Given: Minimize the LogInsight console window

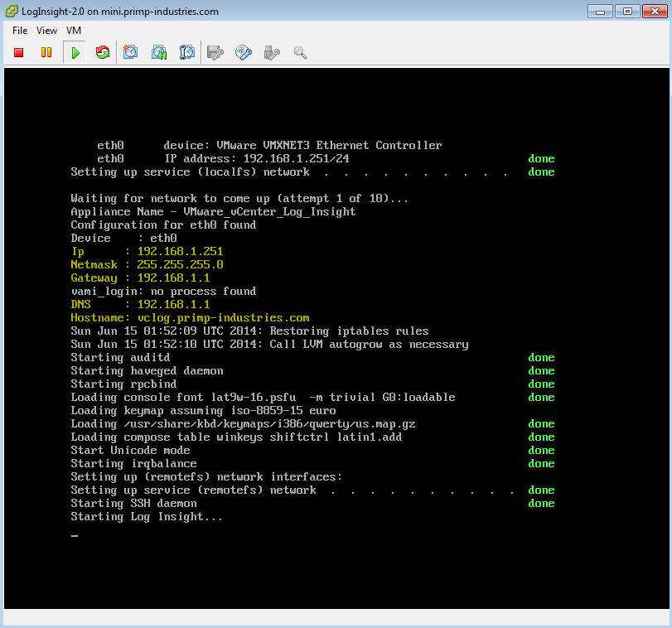Looking at the screenshot, I should (x=600, y=11).
